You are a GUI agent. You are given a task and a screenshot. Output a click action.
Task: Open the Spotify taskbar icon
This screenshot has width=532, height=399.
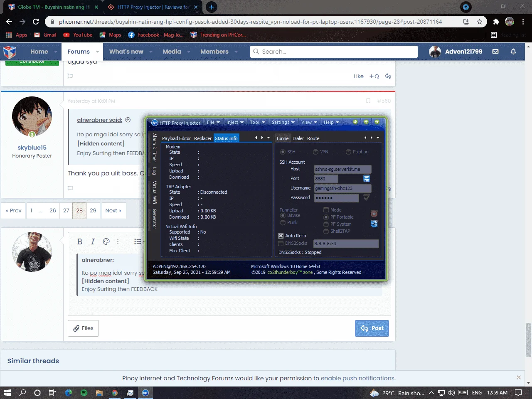tap(84, 393)
